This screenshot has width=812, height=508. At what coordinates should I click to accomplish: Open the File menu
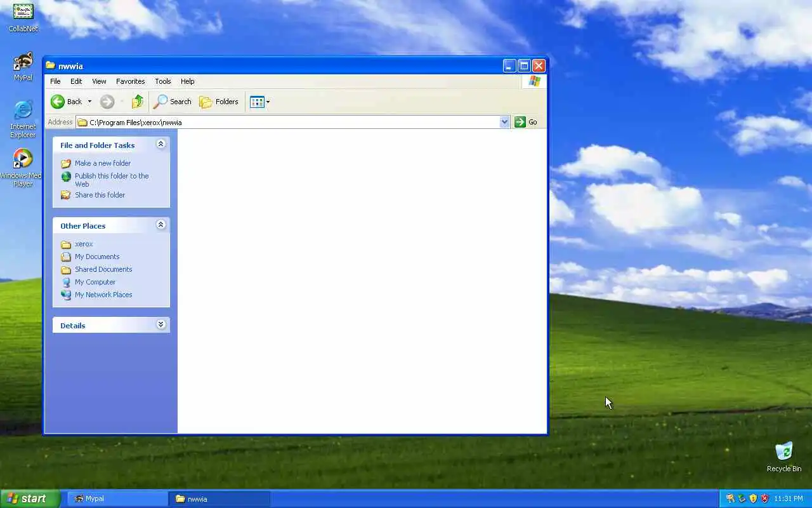pyautogui.click(x=55, y=81)
